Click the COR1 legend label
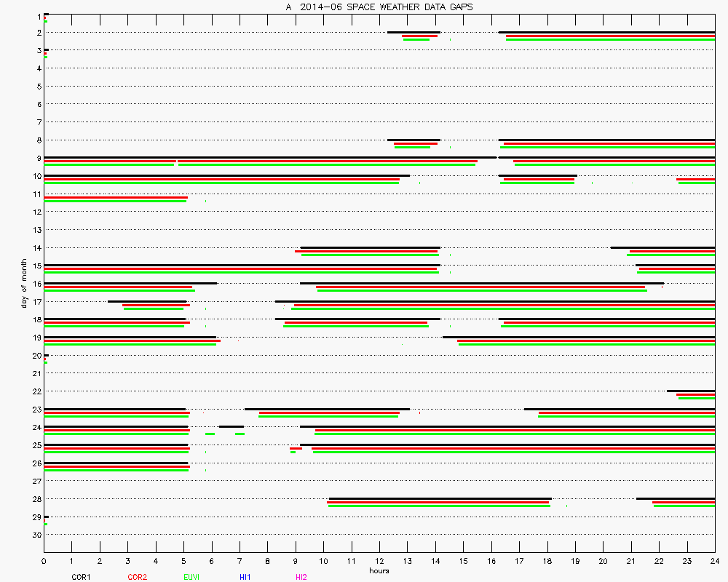The width and height of the screenshot is (728, 582). click(x=80, y=577)
